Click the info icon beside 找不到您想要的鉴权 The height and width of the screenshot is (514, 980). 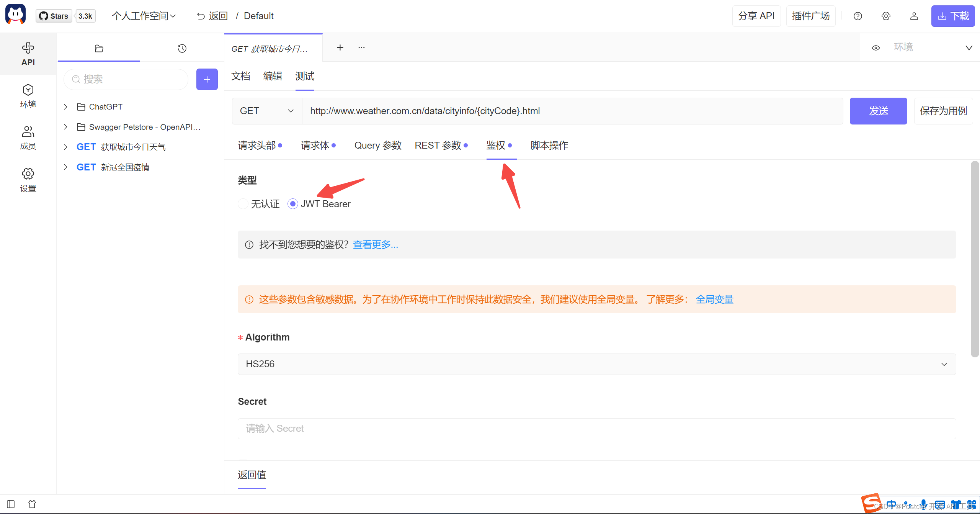[x=249, y=245]
